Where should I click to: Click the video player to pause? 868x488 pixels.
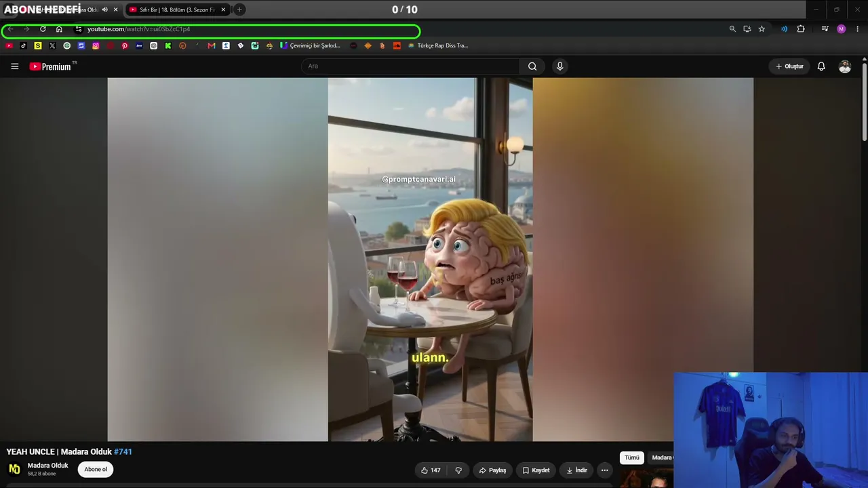430,260
